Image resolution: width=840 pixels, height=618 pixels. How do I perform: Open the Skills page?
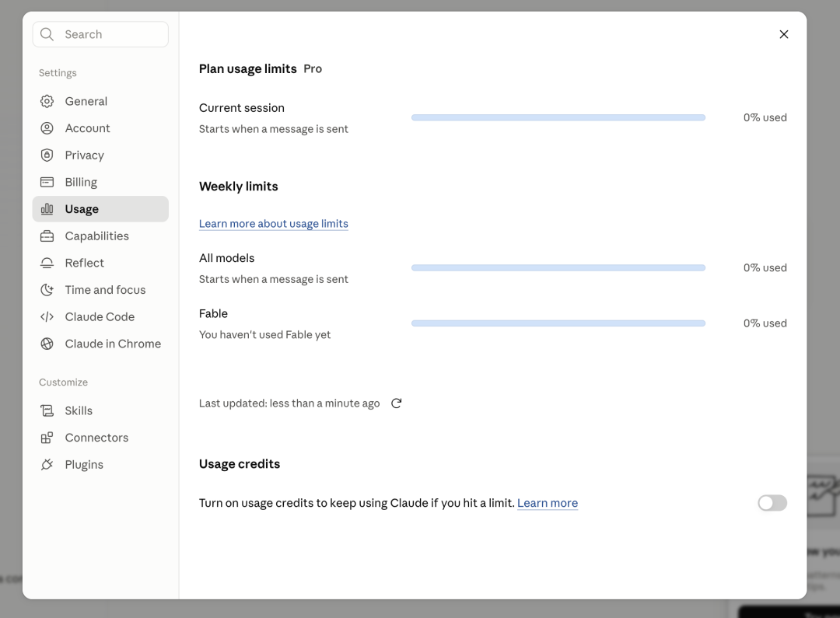[x=100, y=410]
